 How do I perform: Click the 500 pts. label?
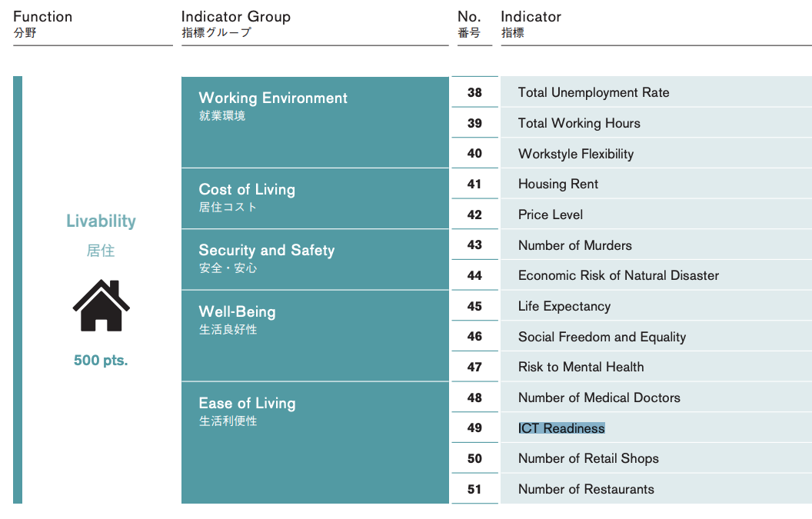(x=101, y=360)
